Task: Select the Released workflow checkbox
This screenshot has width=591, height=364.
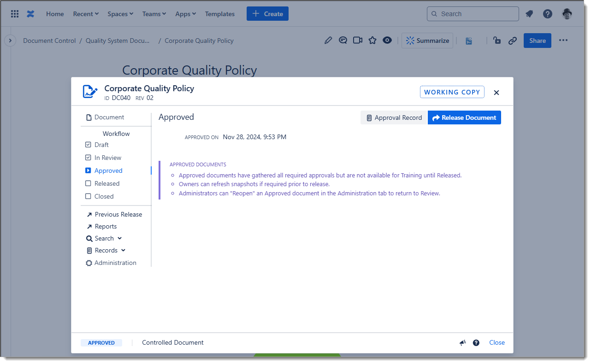Action: coord(89,183)
